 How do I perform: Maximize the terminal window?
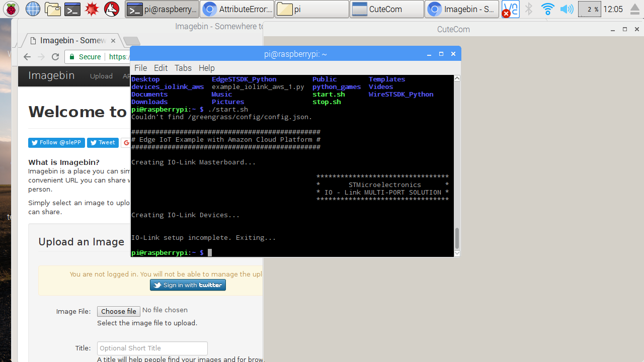point(441,54)
